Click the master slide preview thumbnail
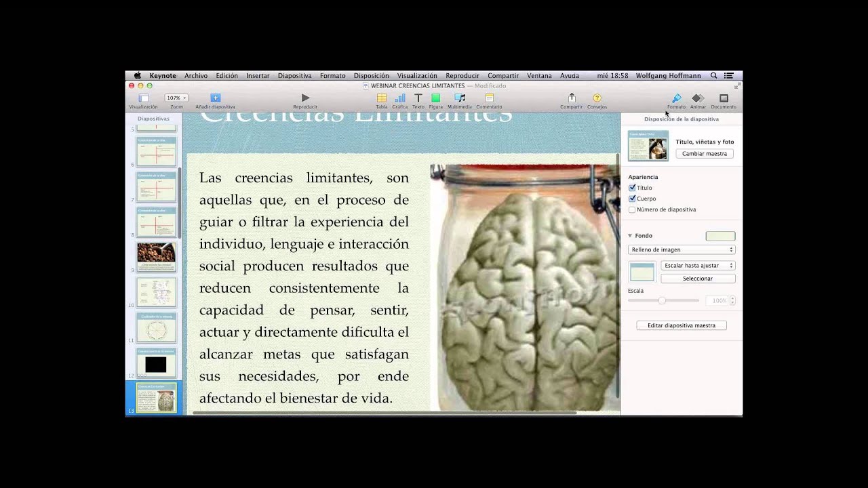 pos(648,146)
